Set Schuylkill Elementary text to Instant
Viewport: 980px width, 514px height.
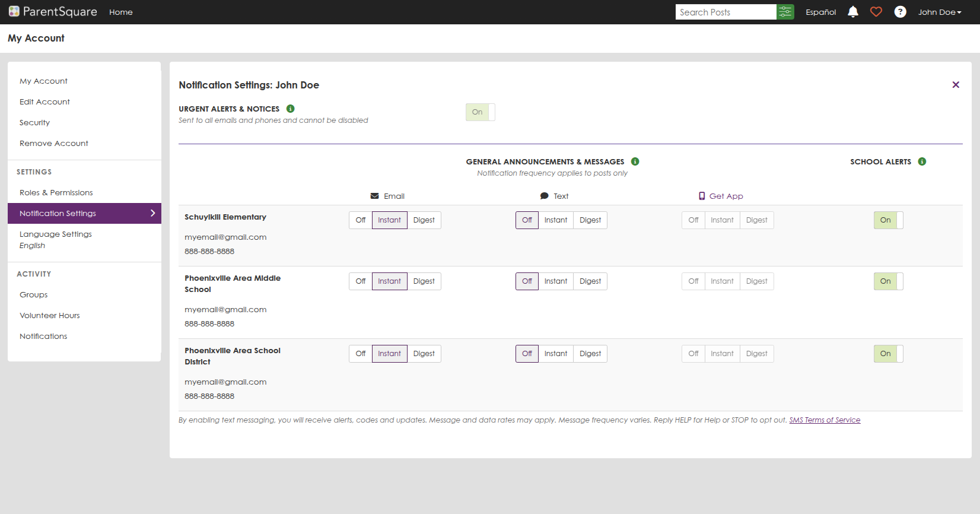pos(556,220)
